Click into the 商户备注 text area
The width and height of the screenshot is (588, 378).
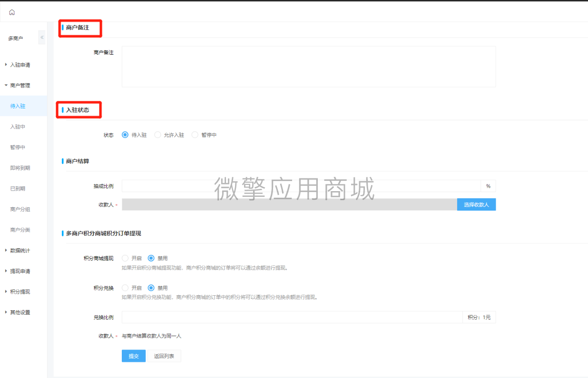[309, 67]
